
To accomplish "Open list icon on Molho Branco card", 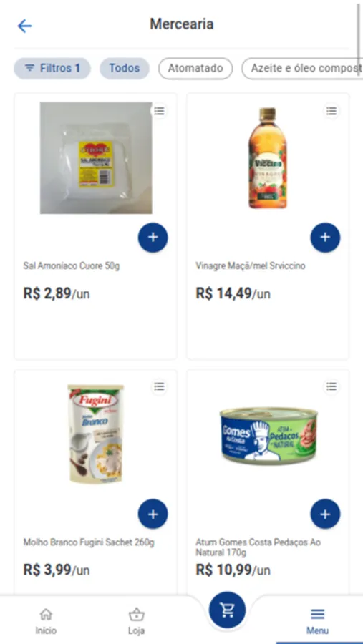I will click(x=159, y=386).
